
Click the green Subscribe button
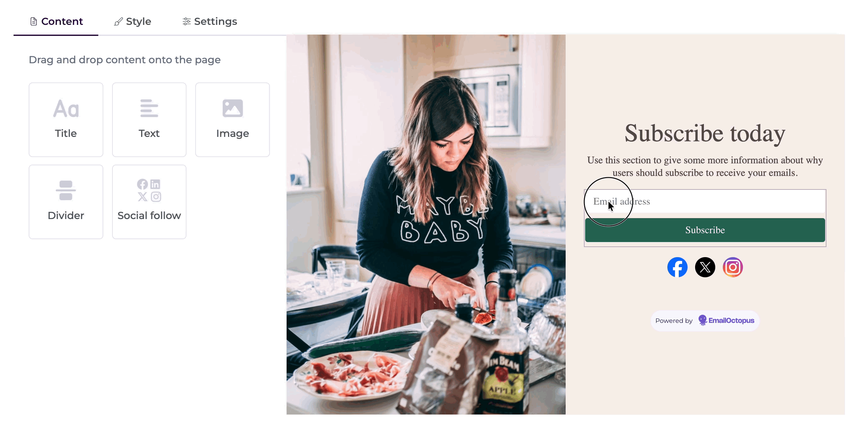pyautogui.click(x=705, y=230)
